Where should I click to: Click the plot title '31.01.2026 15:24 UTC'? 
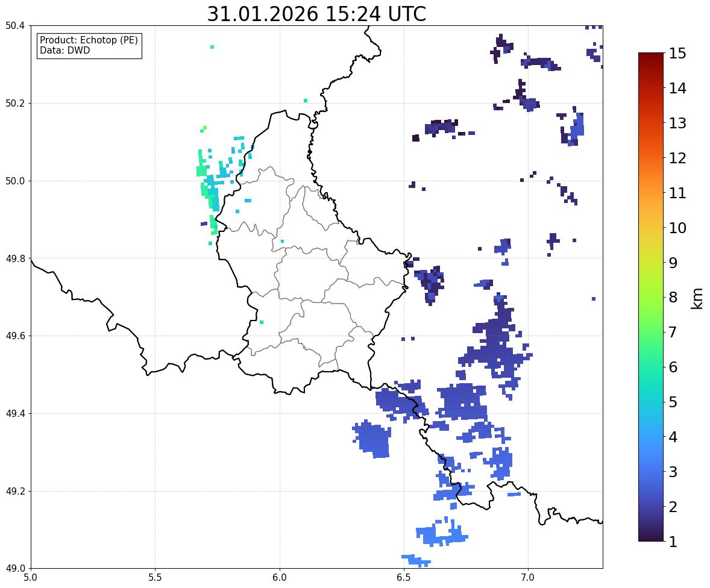coord(316,14)
